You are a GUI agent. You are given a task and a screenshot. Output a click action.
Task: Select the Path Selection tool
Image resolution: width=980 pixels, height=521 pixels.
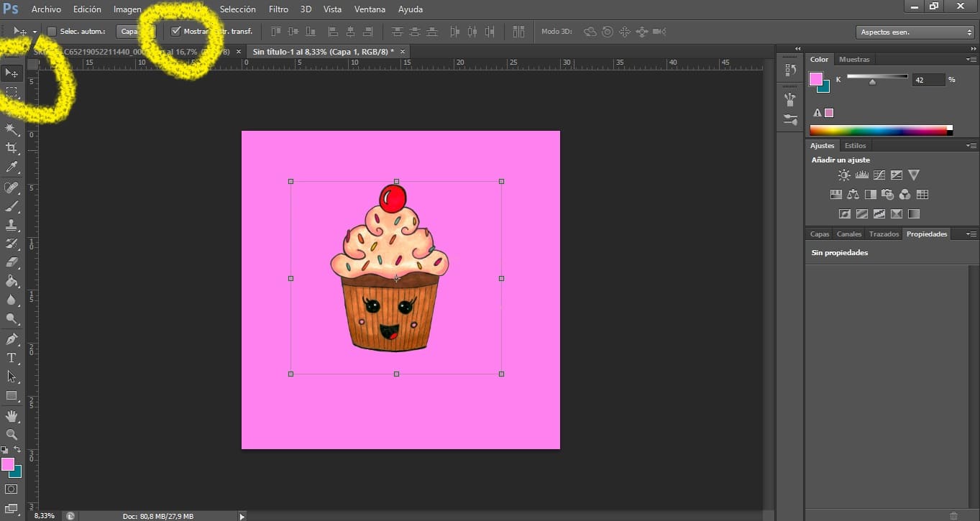tap(12, 377)
